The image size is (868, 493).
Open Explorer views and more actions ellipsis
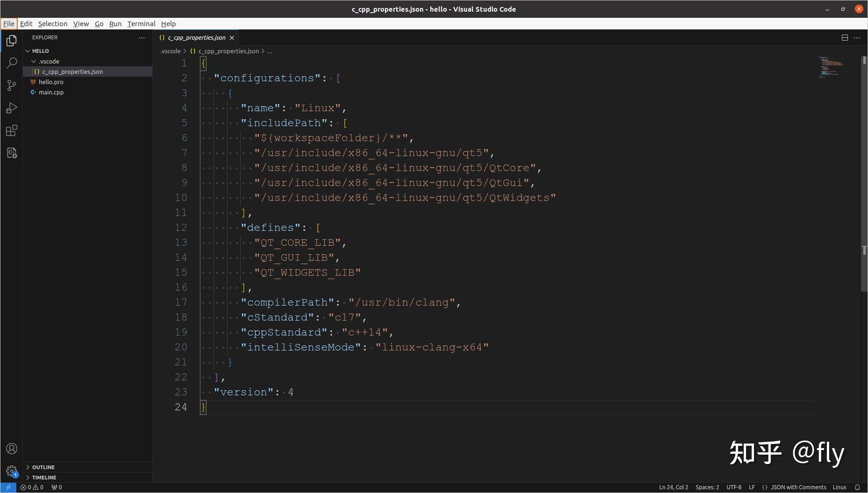click(142, 37)
